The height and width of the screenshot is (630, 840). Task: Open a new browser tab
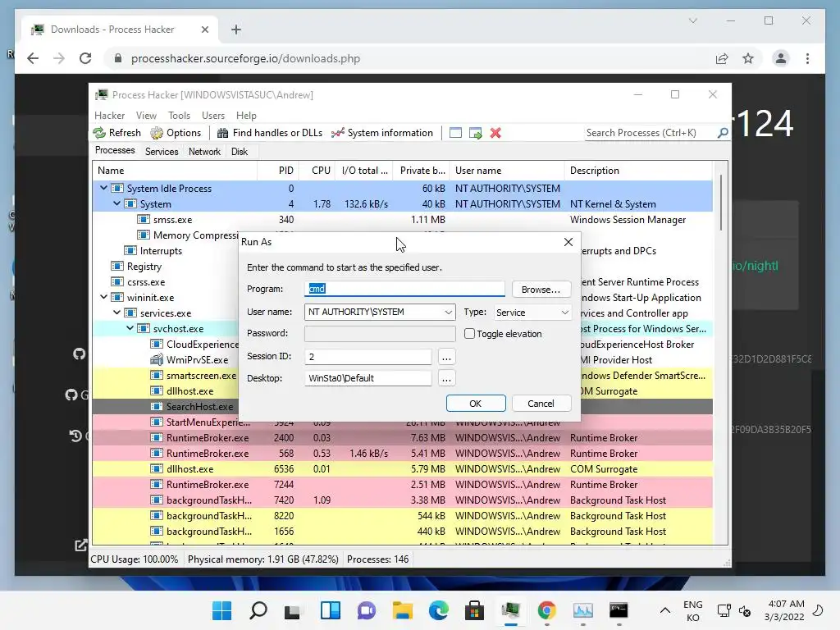click(x=235, y=30)
